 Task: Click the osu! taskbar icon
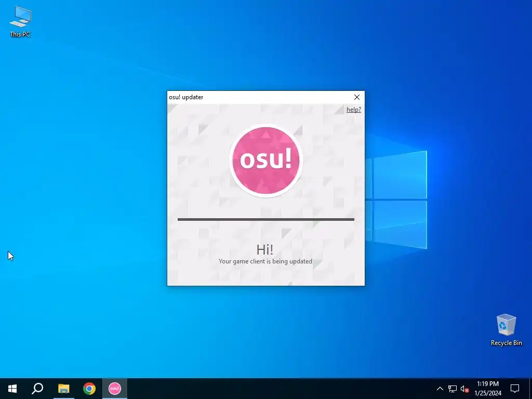(115, 389)
